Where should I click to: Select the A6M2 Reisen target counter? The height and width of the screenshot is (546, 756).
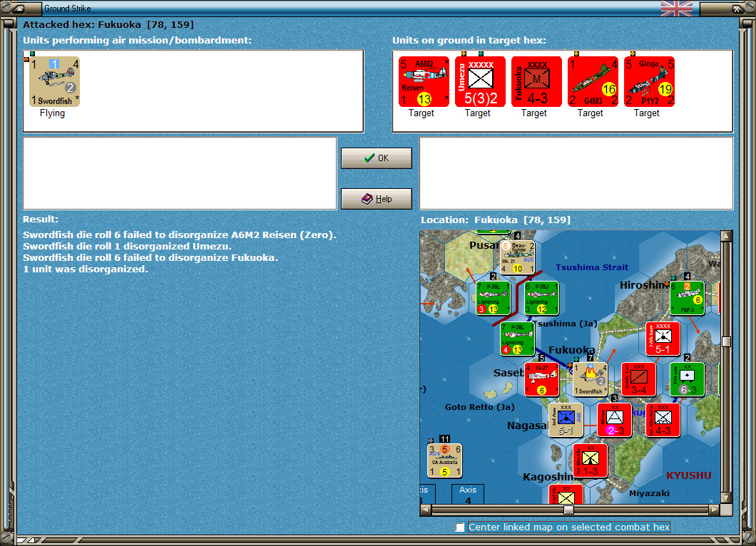pos(424,81)
